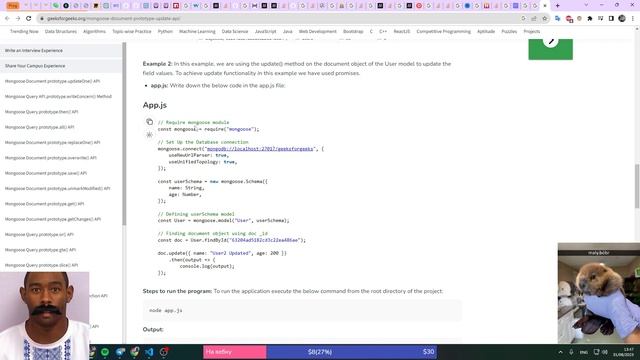The image size is (640, 360).
Task: Open the Chrome three-dot menu
Action: (633, 18)
